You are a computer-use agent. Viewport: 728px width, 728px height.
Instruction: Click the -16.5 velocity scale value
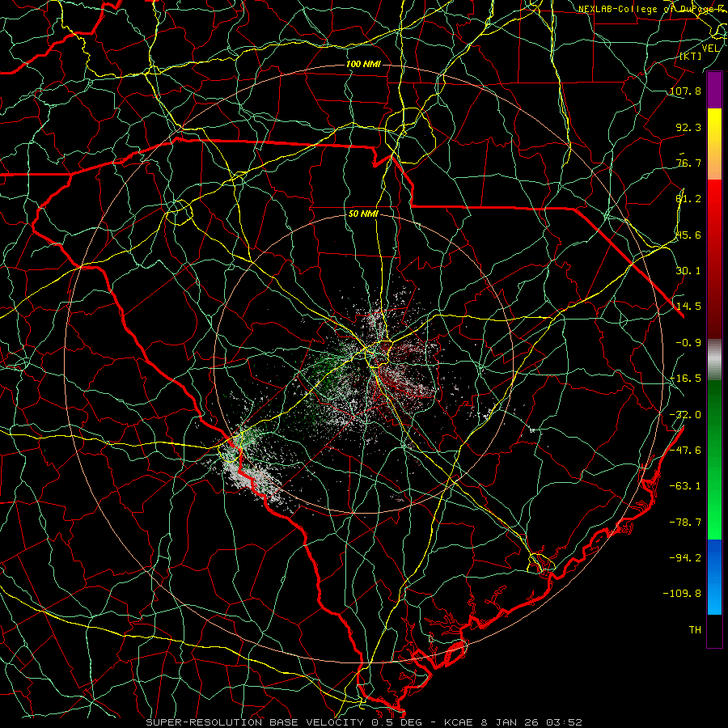[x=685, y=378]
